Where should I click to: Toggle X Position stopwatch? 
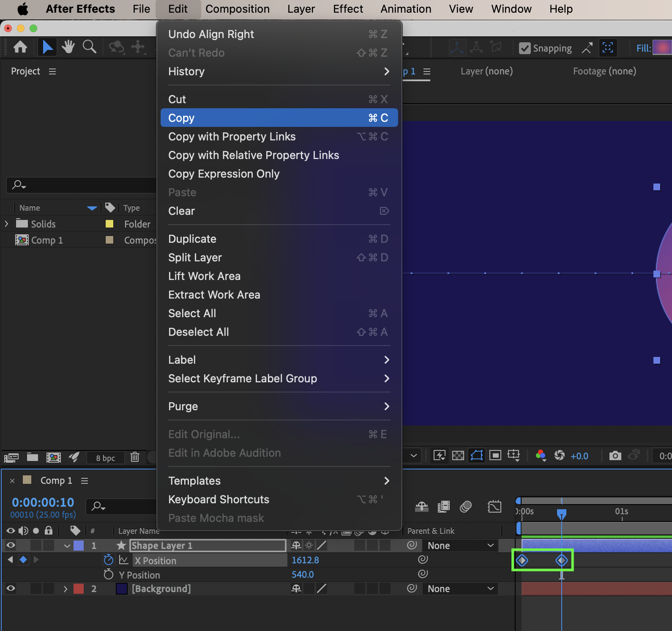109,560
